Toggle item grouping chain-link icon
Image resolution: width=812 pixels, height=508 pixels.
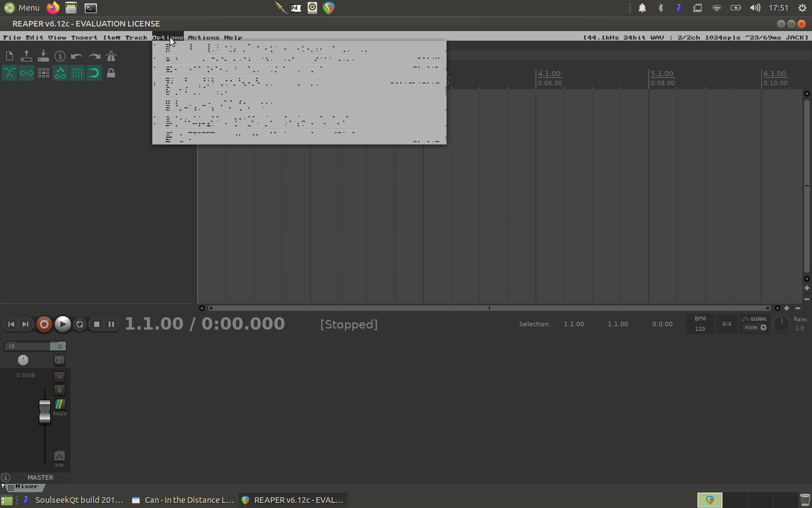click(27, 73)
